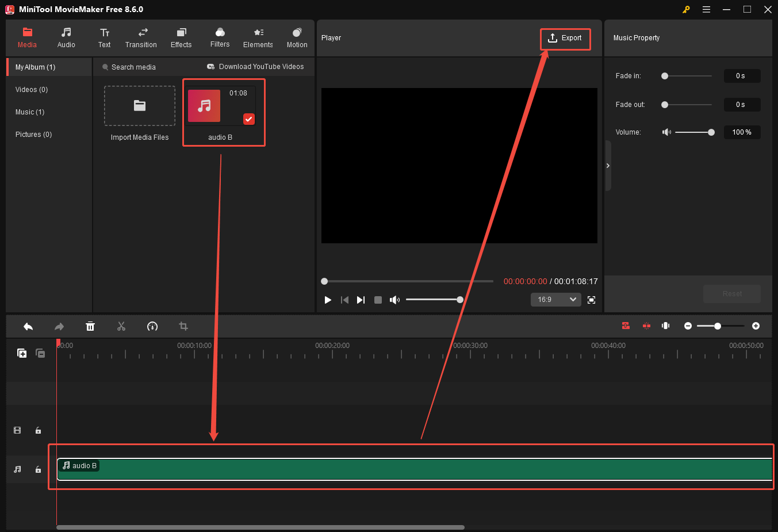Play the preview in the player
Screen dimensions: 778x532
[328, 300]
